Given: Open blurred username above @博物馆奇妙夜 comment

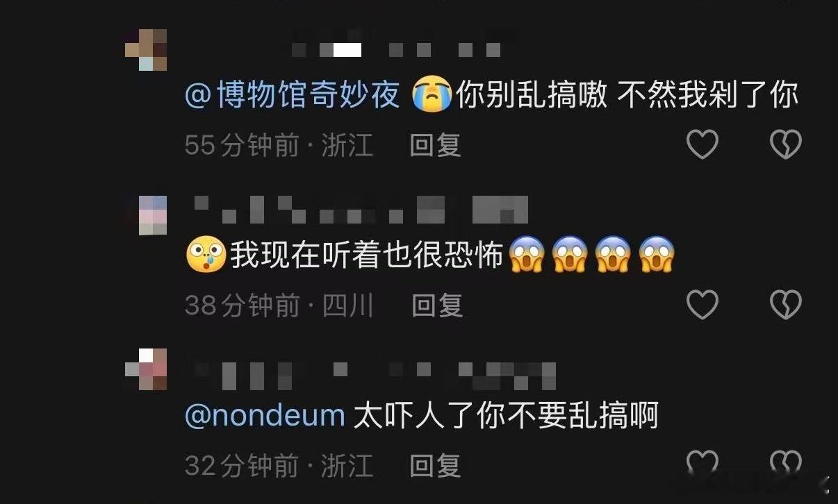Looking at the screenshot, I should pos(396,49).
